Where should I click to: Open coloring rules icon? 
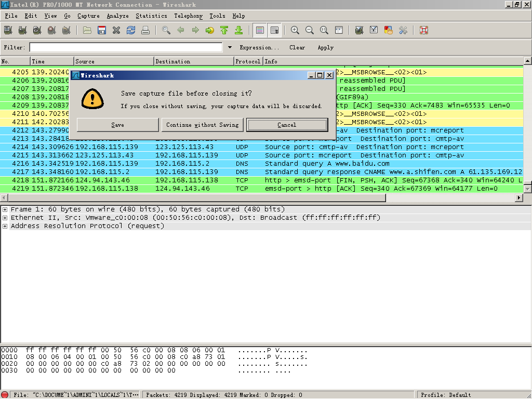[x=389, y=30]
